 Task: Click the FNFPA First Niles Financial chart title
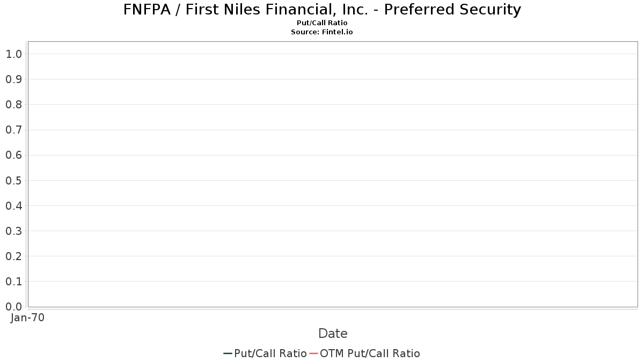(322, 10)
